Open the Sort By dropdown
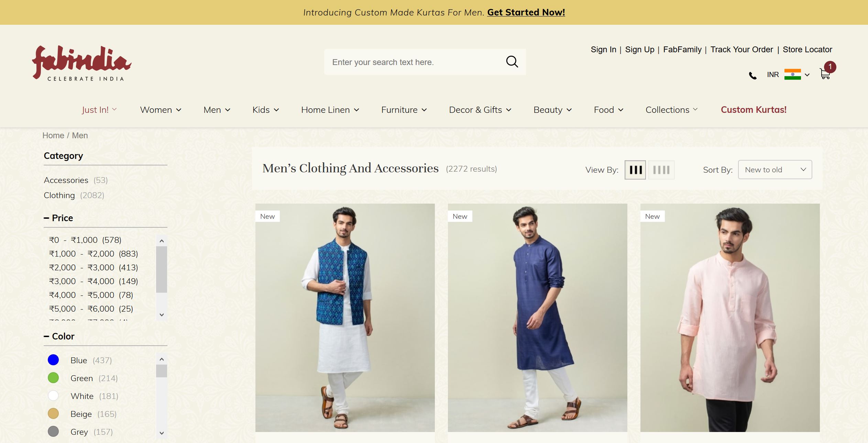This screenshot has height=443, width=868. pyautogui.click(x=774, y=170)
